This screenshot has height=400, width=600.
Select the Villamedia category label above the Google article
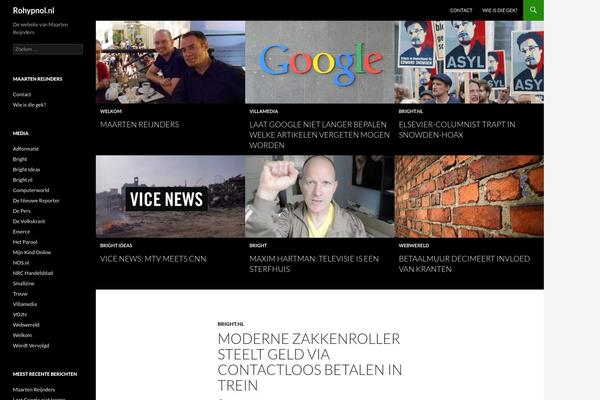pyautogui.click(x=264, y=111)
